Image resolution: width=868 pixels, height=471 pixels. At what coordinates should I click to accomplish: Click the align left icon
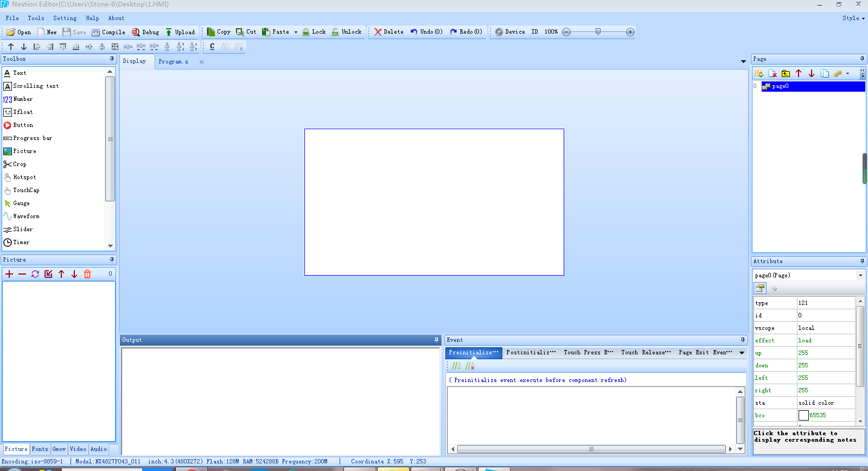tap(37, 47)
